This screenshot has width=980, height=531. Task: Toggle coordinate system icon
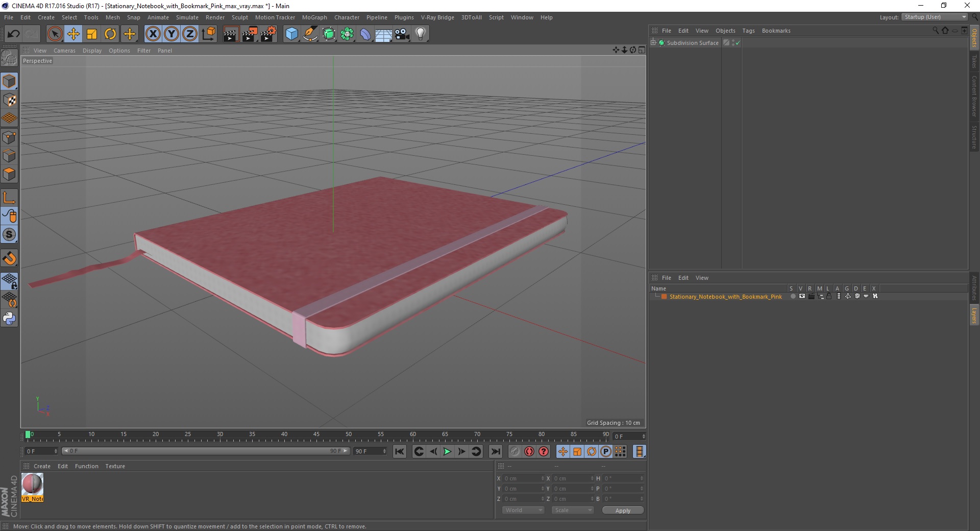(x=208, y=34)
